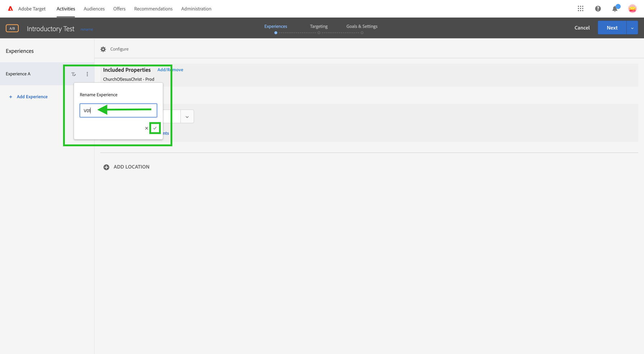Confirm the rename with the checkmark icon

(x=155, y=128)
